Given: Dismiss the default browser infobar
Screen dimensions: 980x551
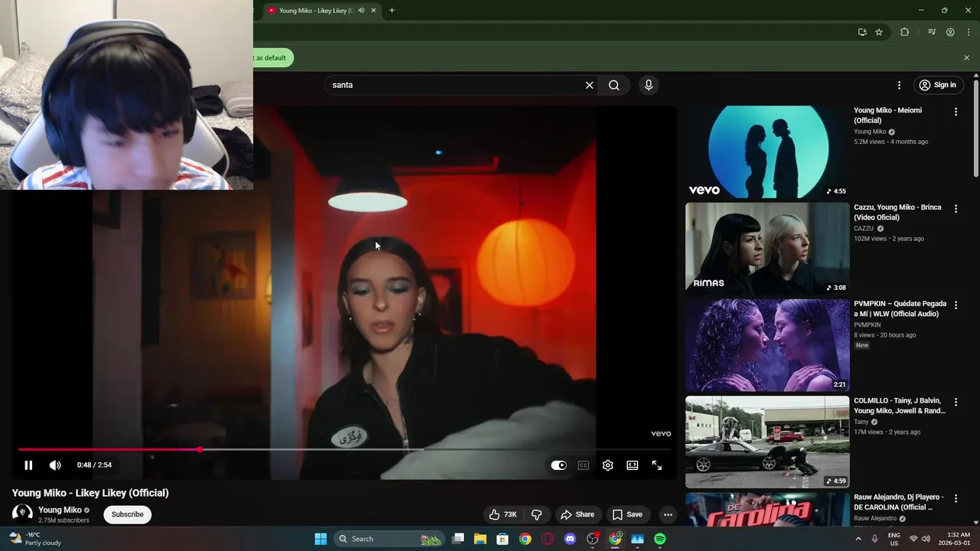Looking at the screenshot, I should [966, 57].
